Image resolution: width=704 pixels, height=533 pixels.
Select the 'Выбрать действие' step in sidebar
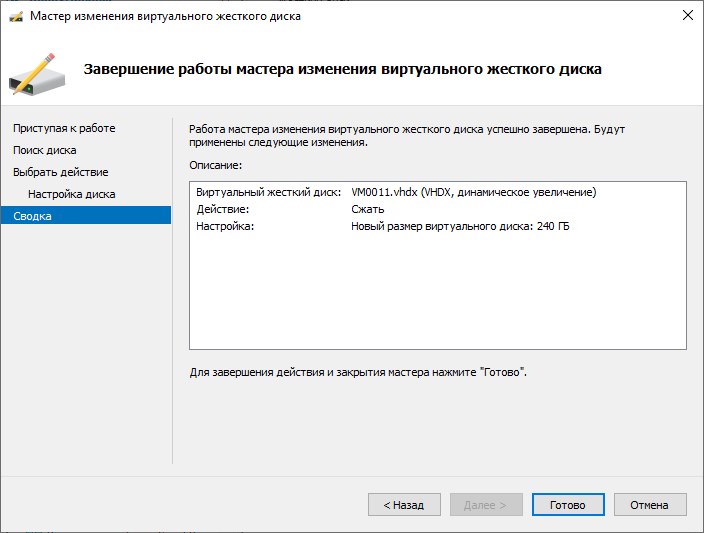pos(61,172)
